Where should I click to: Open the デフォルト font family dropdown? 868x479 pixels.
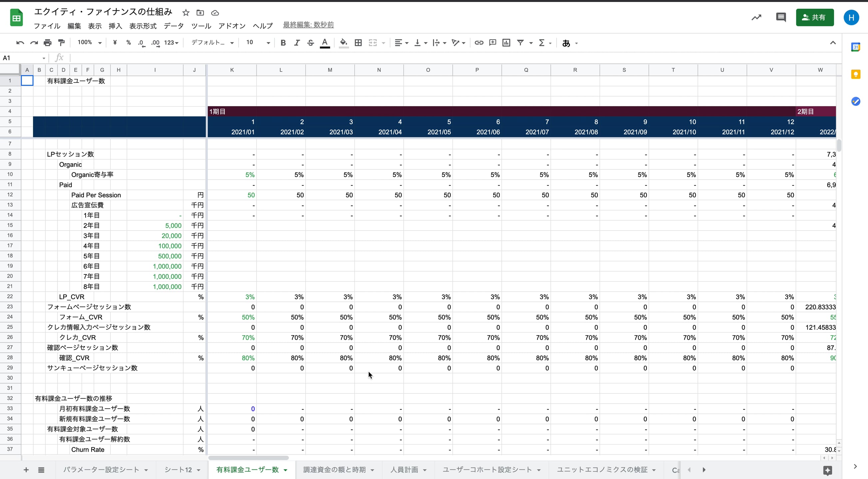coord(212,43)
